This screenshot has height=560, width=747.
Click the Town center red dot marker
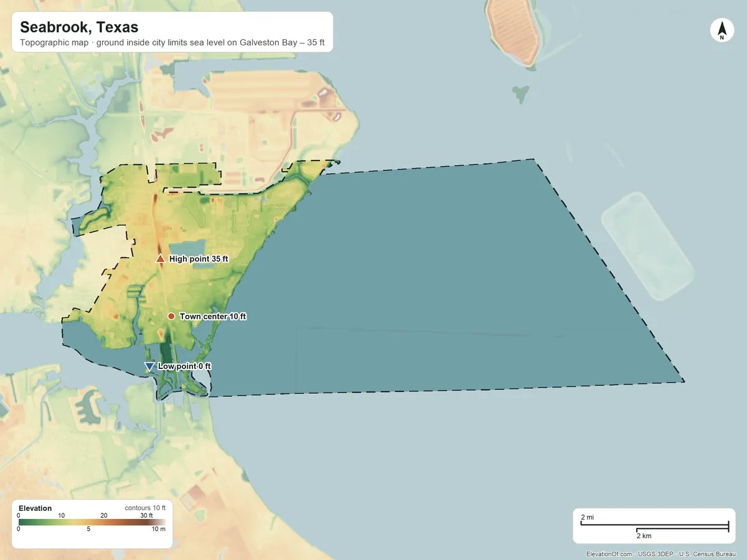[x=171, y=316]
